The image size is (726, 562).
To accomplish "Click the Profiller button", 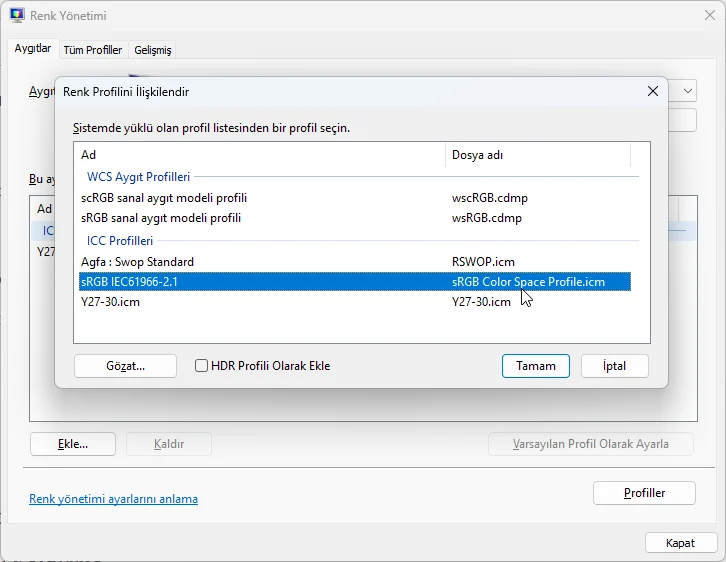I will [644, 493].
